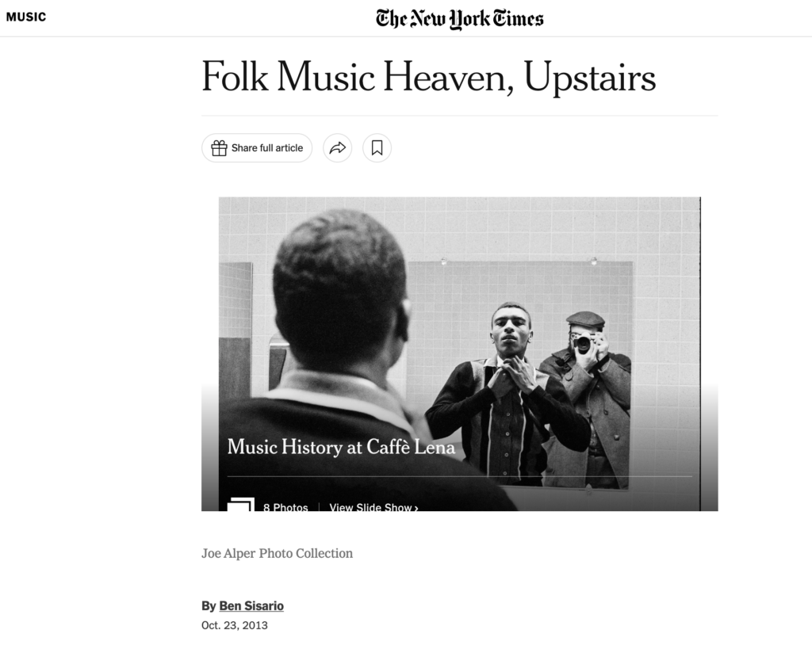The image size is (812, 645).
Task: Click the bookmark save icon
Action: 377,148
